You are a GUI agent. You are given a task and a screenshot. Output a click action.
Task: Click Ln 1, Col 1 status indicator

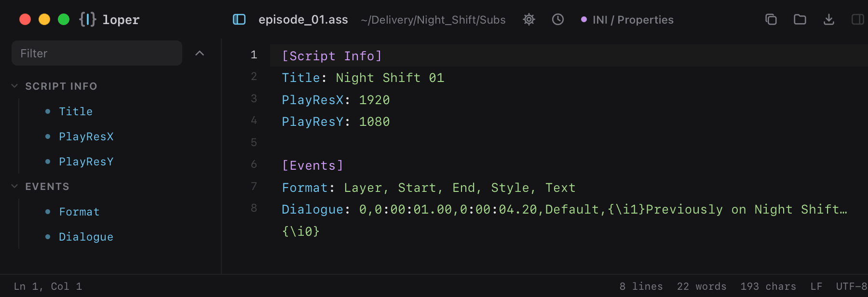[48, 286]
